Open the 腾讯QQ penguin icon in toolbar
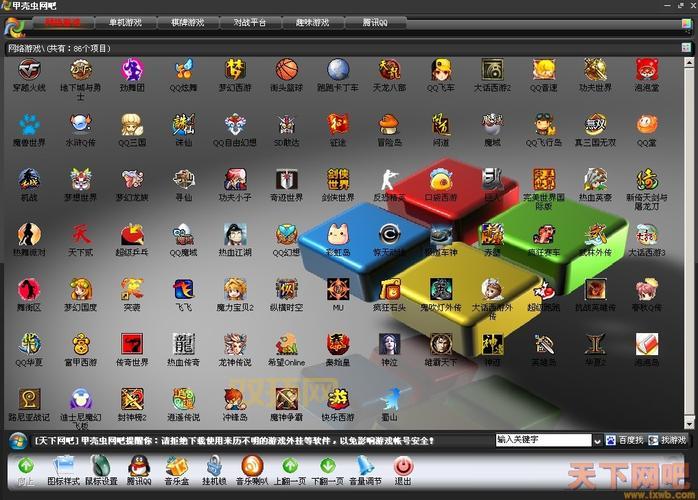Screen dimensions: 698x500 (x=139, y=466)
